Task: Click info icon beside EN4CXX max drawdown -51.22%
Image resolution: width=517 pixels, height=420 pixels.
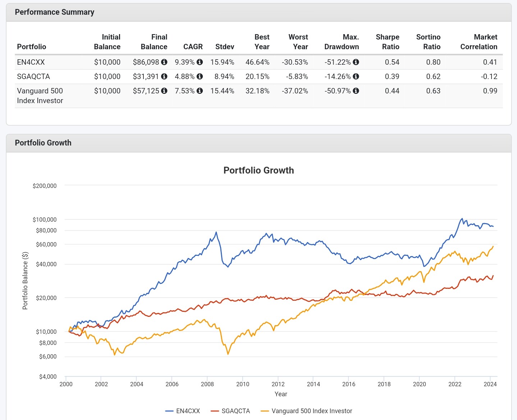Action: click(356, 62)
